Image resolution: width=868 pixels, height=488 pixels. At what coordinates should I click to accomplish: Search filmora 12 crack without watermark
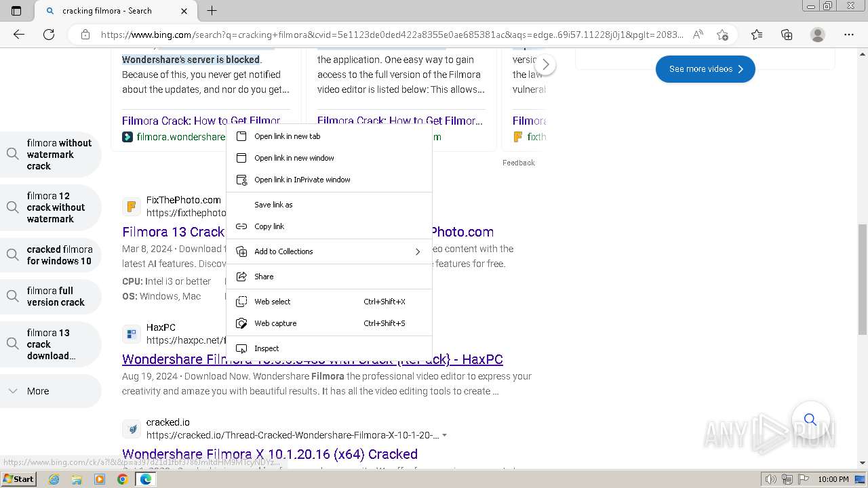pyautogui.click(x=51, y=207)
